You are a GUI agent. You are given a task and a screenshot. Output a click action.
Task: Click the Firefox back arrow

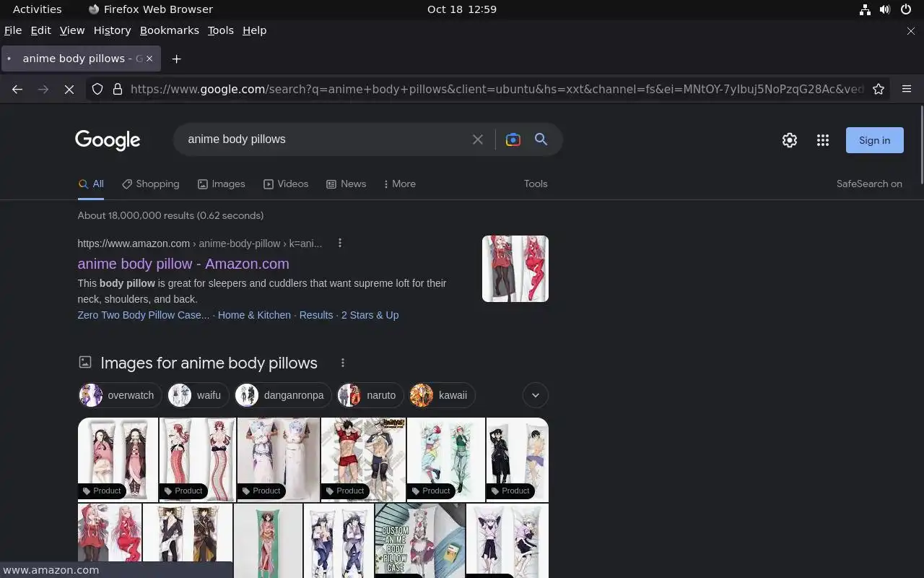tap(17, 89)
